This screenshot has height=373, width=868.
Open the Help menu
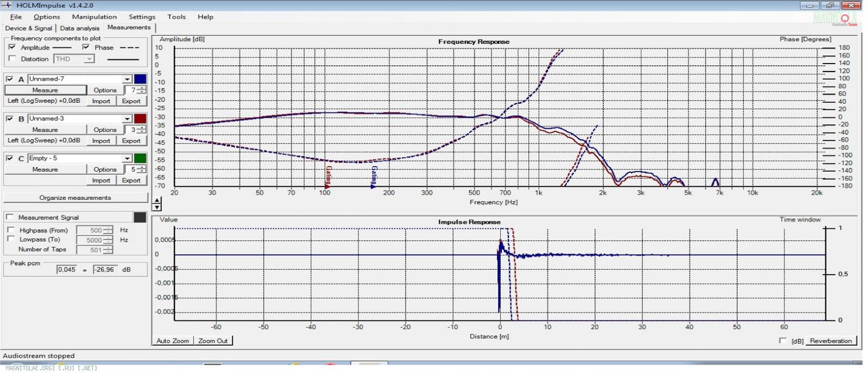tap(206, 17)
